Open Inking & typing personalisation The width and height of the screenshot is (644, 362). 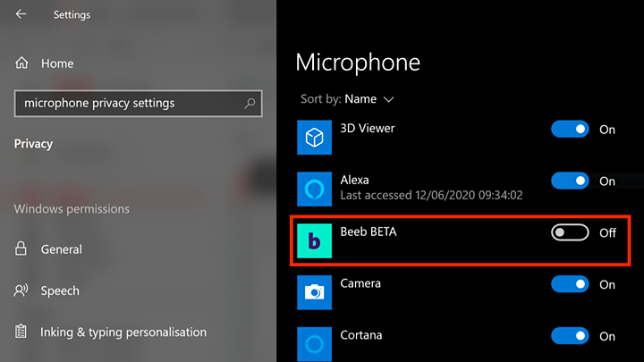123,332
